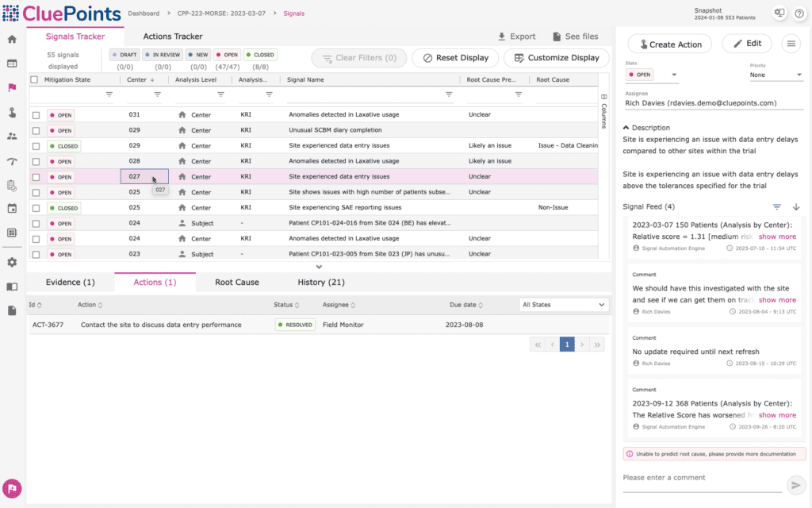Collapse the Description section chevron
Image resolution: width=812 pixels, height=508 pixels.
point(626,128)
